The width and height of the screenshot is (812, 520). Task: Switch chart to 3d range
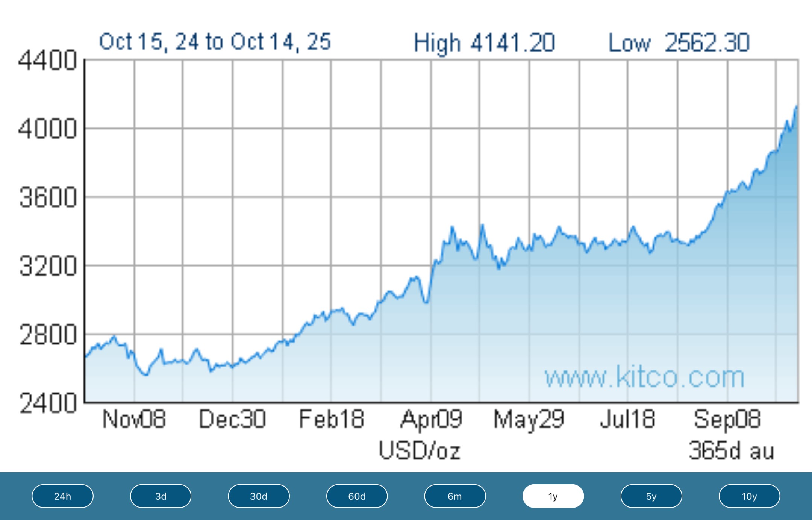[161, 496]
